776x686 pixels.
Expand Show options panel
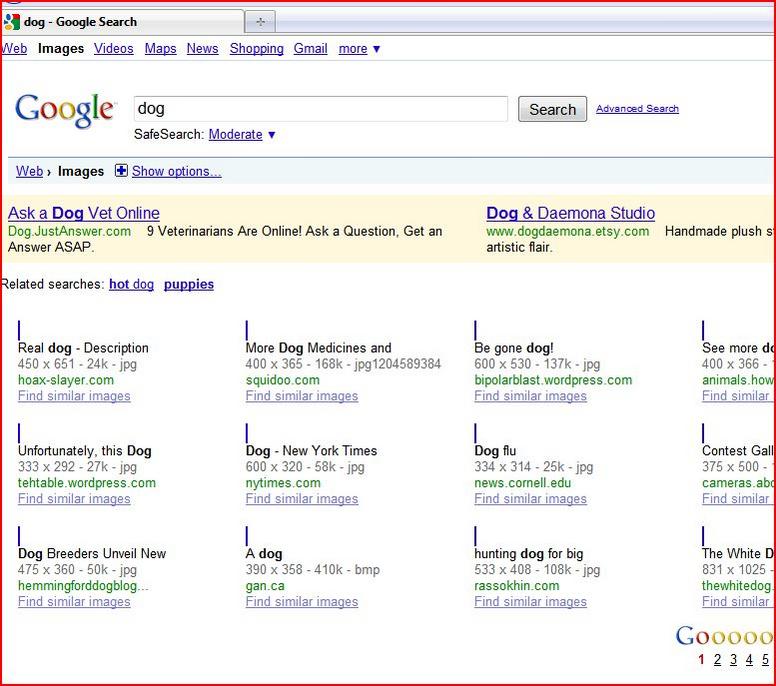coord(176,171)
